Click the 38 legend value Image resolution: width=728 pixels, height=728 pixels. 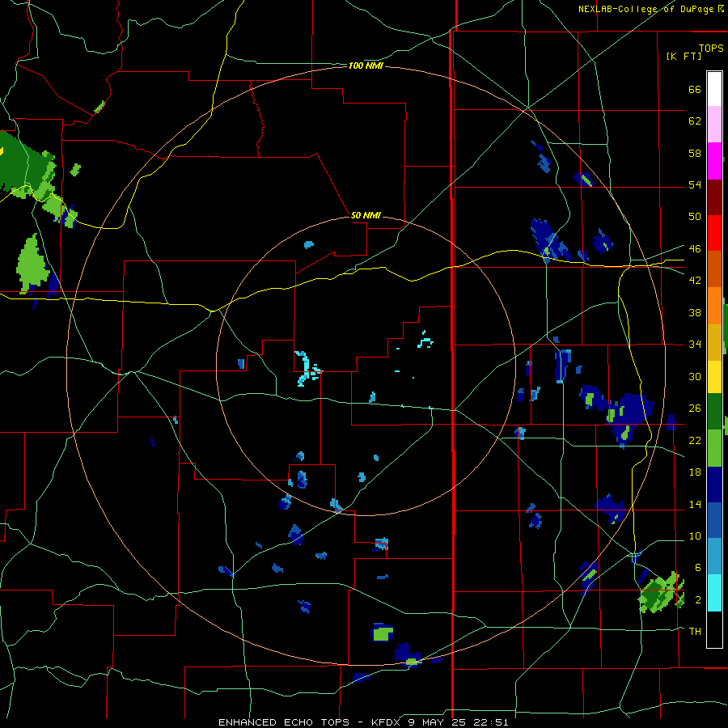point(695,312)
